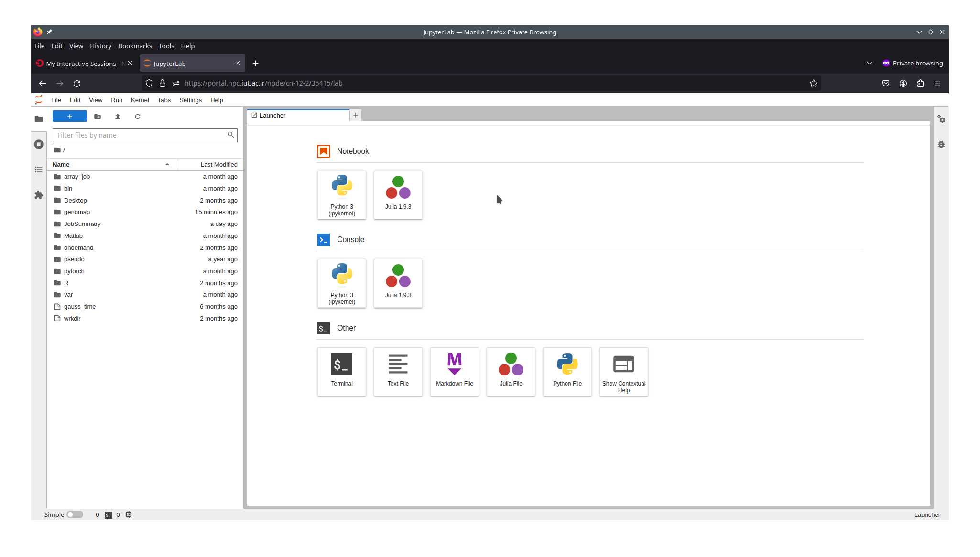Image resolution: width=980 pixels, height=557 pixels.
Task: Click the tracking protection shield icon
Action: pyautogui.click(x=149, y=83)
